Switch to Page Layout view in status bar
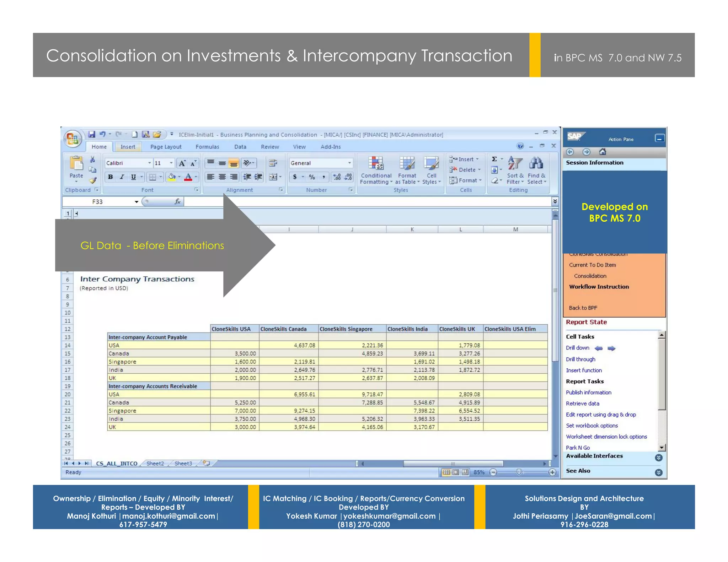Screen dimensions: 728x562 (x=456, y=472)
